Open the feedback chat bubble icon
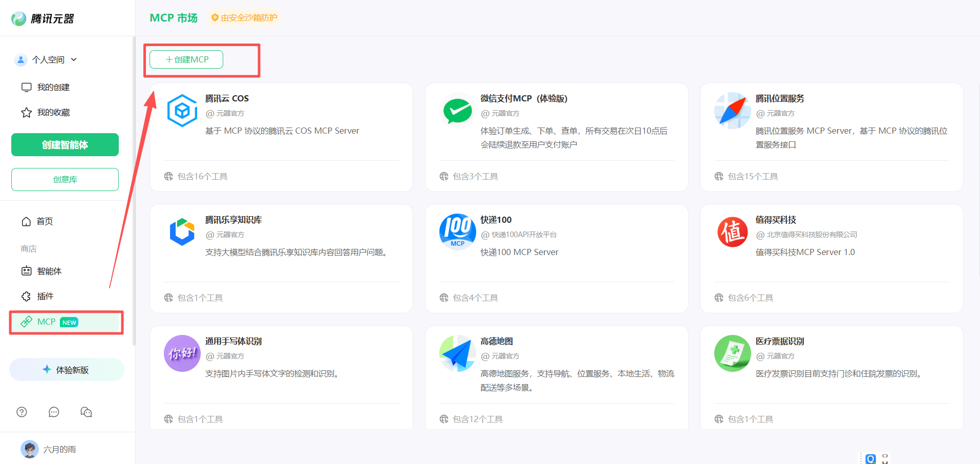The height and width of the screenshot is (464, 980). coord(54,412)
